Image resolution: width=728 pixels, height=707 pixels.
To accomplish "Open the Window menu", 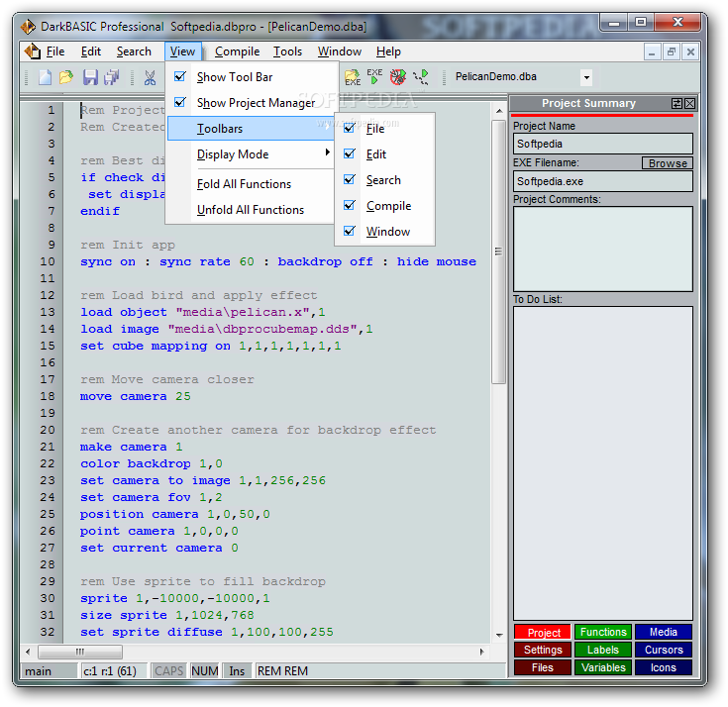I will (x=340, y=51).
